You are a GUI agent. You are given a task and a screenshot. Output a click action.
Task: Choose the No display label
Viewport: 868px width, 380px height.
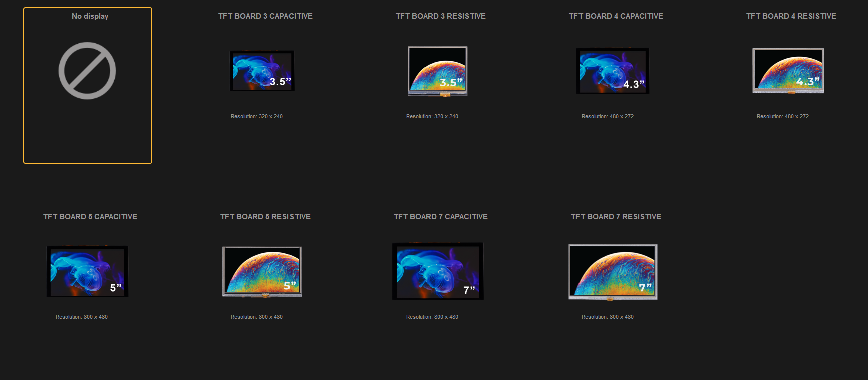90,16
